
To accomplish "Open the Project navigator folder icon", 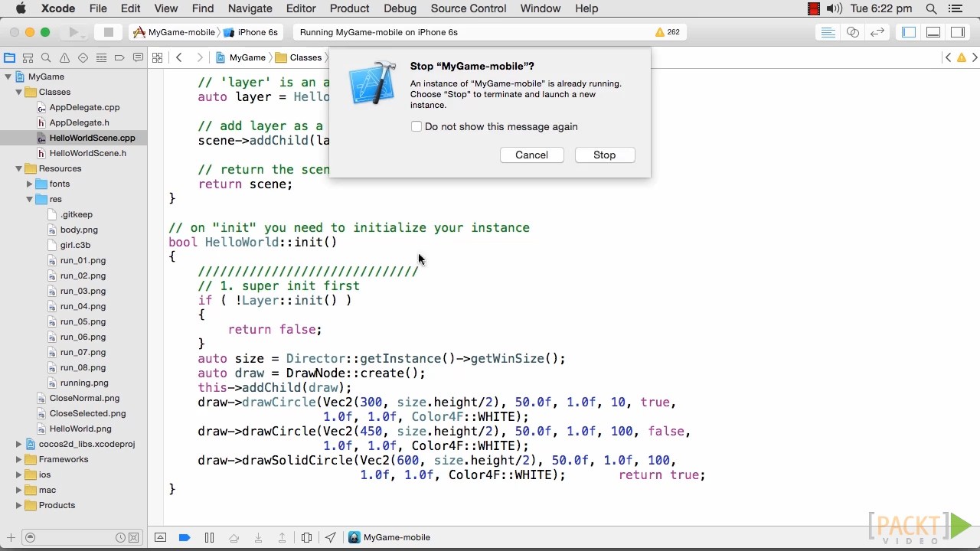I will [9, 57].
